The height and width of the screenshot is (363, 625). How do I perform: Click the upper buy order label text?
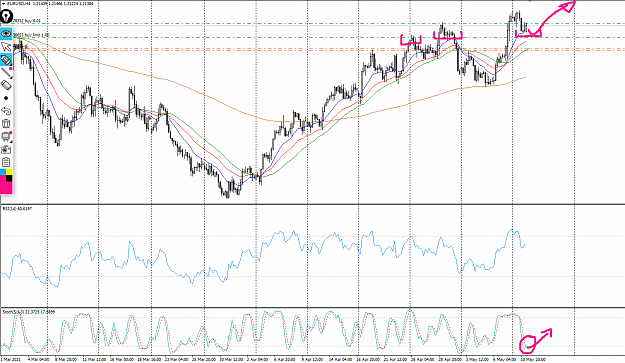[x=27, y=20]
